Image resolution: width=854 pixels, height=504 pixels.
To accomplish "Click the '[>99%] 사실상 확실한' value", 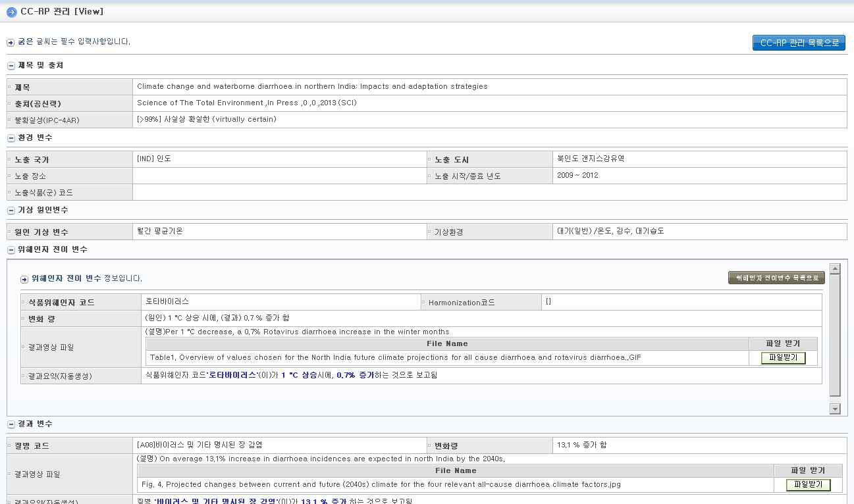I will 207,119.
